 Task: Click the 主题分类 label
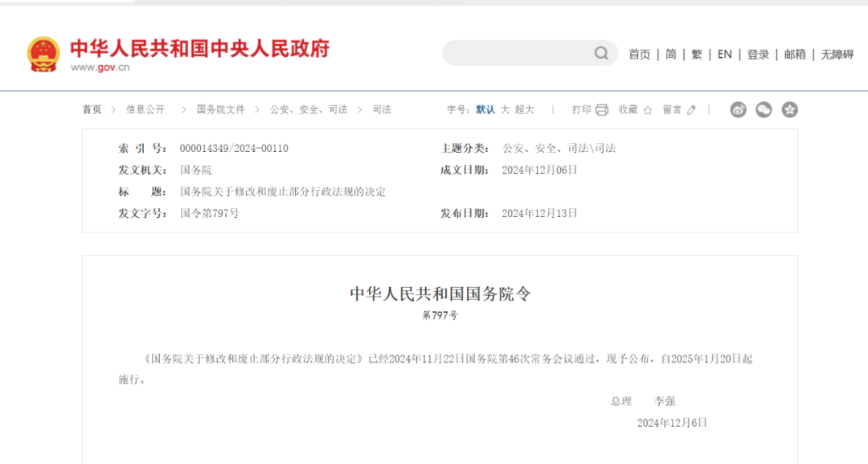point(465,149)
